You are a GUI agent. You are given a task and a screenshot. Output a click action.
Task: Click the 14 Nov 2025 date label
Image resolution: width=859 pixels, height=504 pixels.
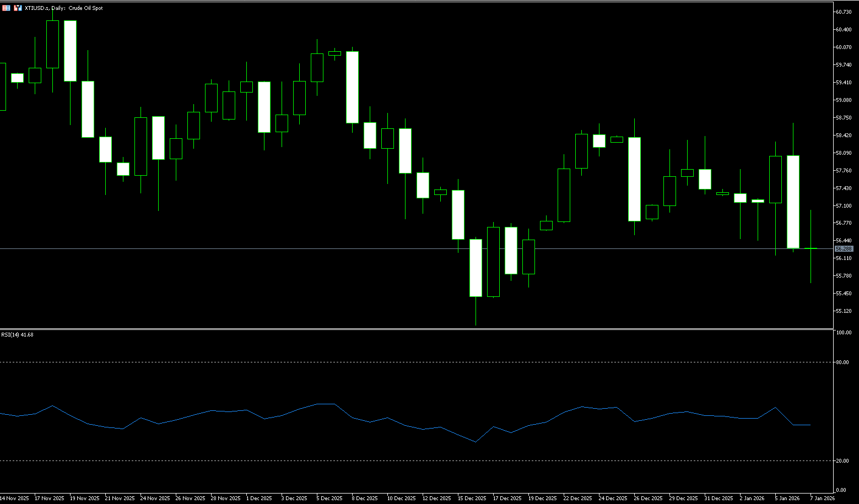tap(15, 498)
